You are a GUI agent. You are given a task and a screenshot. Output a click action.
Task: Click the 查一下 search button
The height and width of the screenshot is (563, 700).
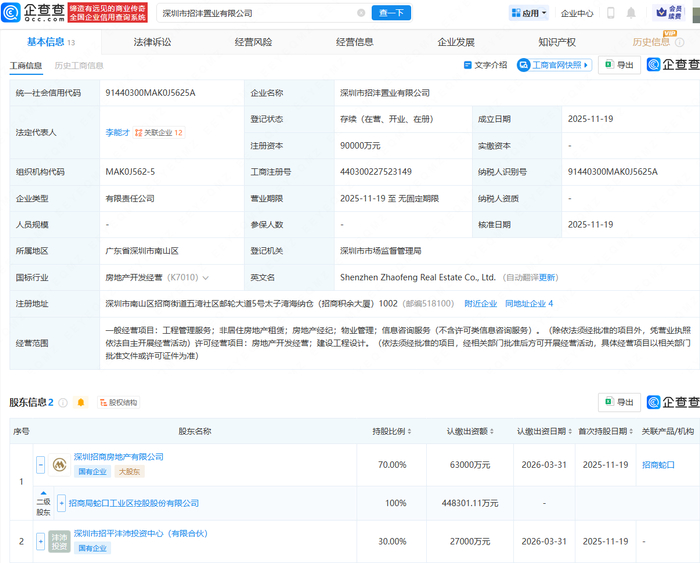[x=391, y=13]
